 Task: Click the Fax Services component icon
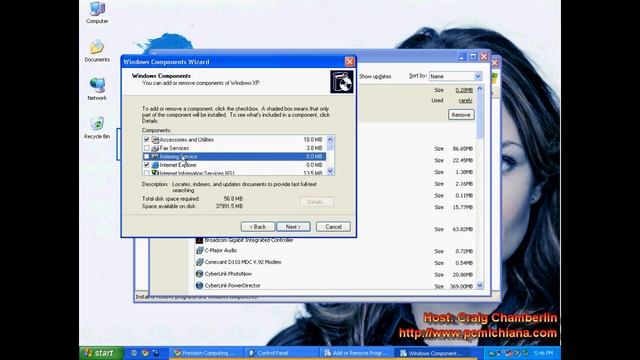click(155, 148)
